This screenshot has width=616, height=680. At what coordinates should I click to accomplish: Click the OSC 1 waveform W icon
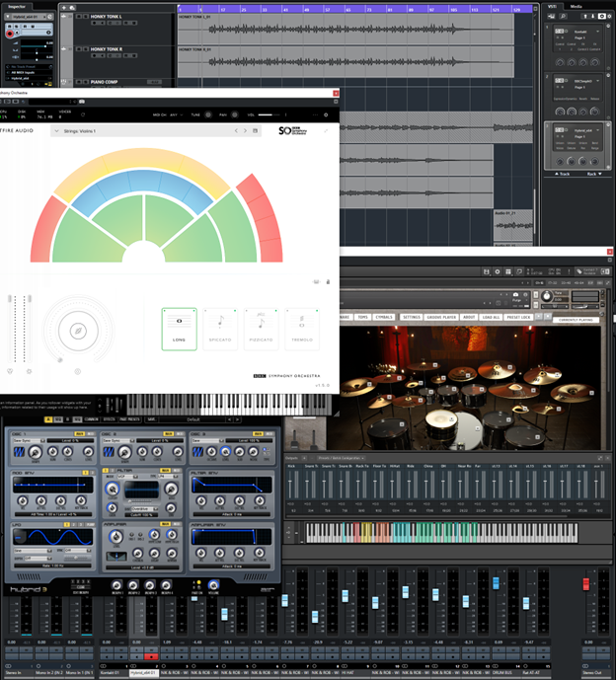point(20,452)
